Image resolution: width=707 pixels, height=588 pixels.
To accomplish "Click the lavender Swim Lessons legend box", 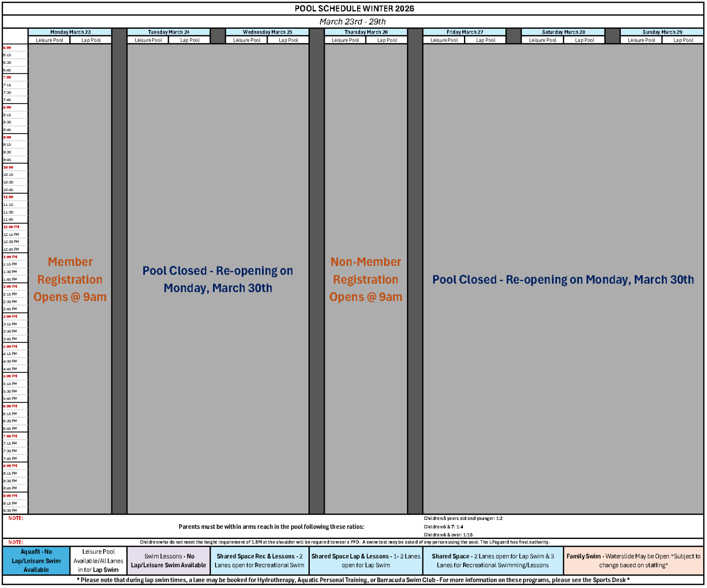I will (168, 561).
